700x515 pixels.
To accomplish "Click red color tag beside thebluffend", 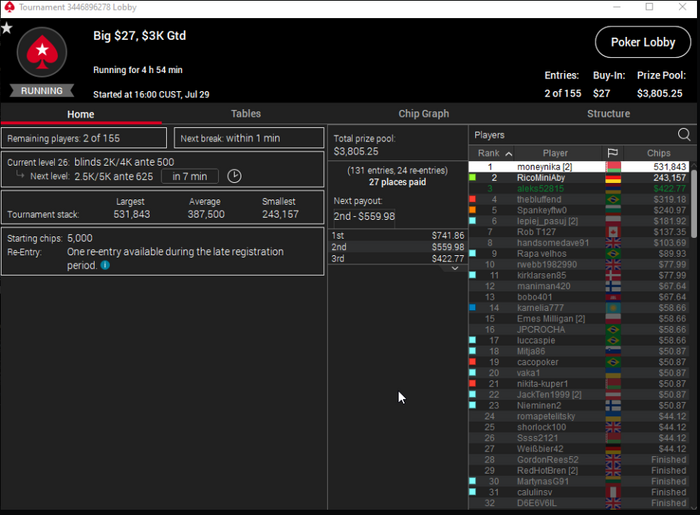I will (x=472, y=199).
